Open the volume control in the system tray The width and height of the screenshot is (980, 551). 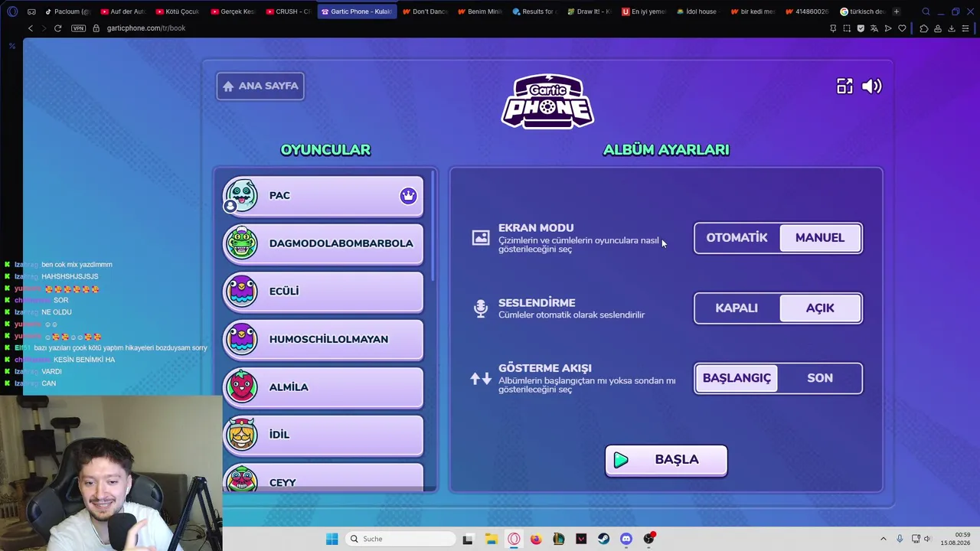point(927,539)
